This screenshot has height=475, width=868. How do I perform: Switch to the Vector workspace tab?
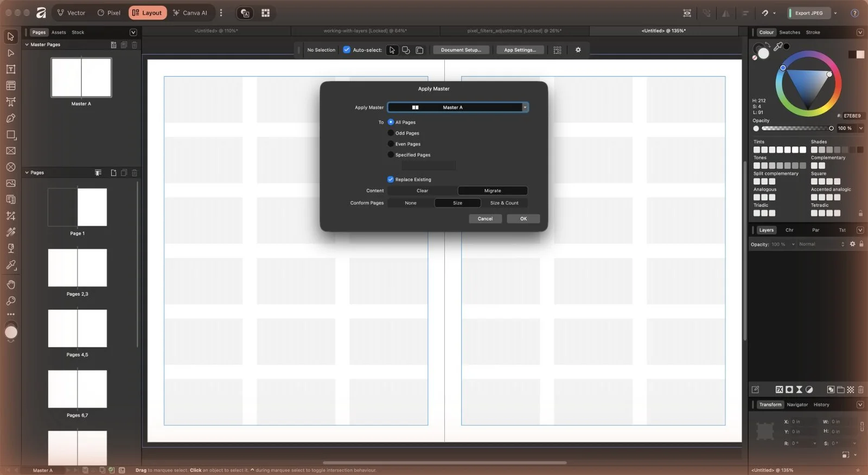(71, 13)
